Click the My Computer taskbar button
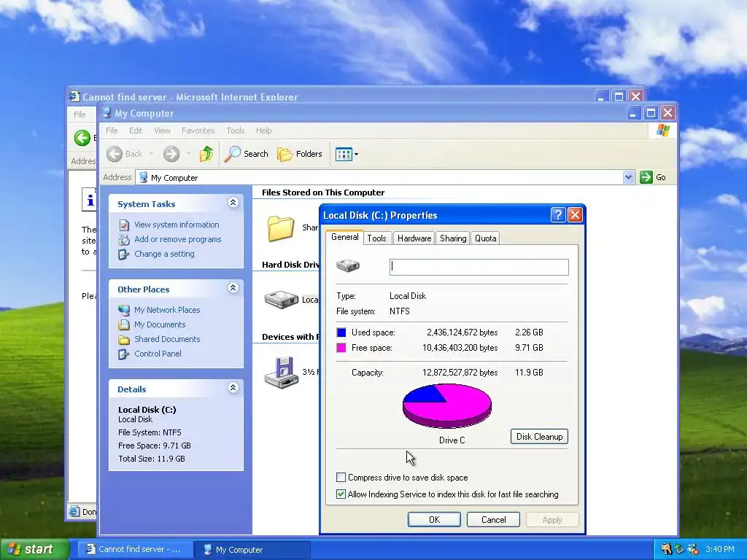 [253, 550]
